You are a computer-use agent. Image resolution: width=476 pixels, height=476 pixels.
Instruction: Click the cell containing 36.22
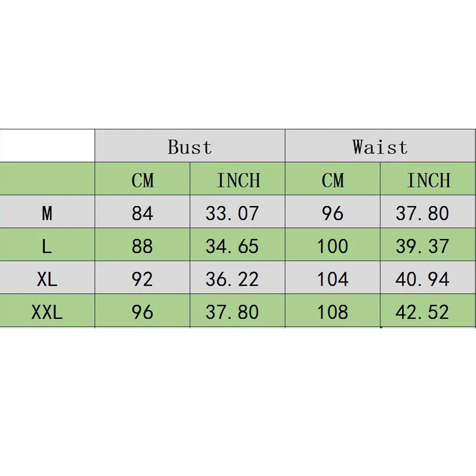click(x=237, y=278)
